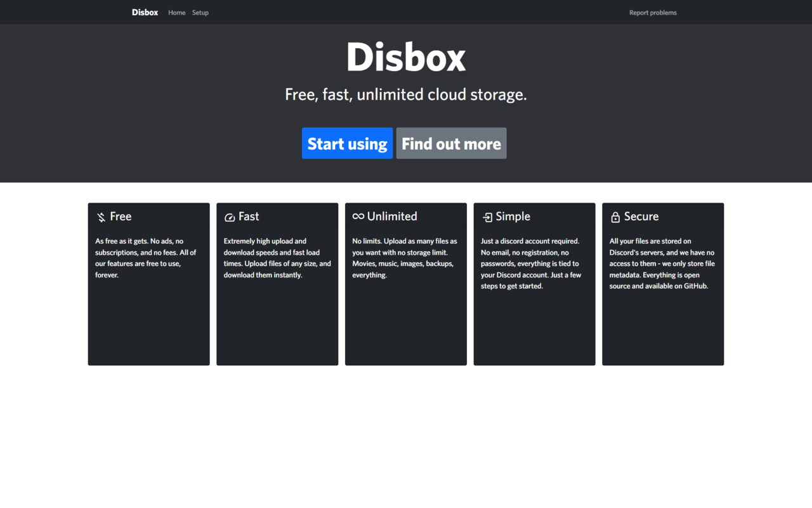The height and width of the screenshot is (508, 812).
Task: Click the large Disbox page title
Action: (405, 56)
